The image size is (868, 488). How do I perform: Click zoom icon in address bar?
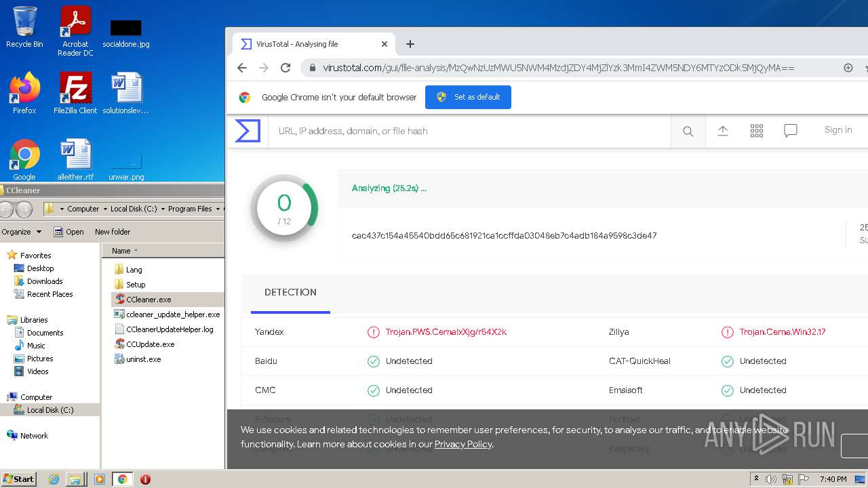(848, 68)
